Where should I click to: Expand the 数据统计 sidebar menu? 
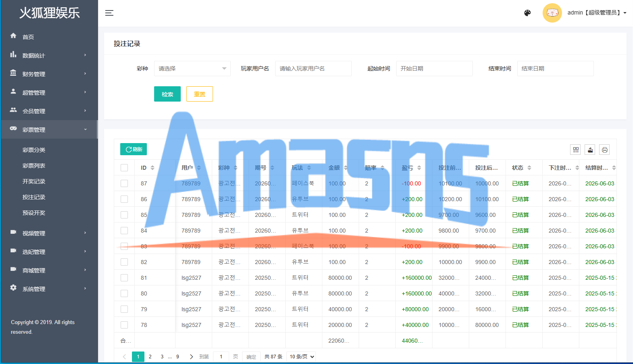(x=49, y=55)
